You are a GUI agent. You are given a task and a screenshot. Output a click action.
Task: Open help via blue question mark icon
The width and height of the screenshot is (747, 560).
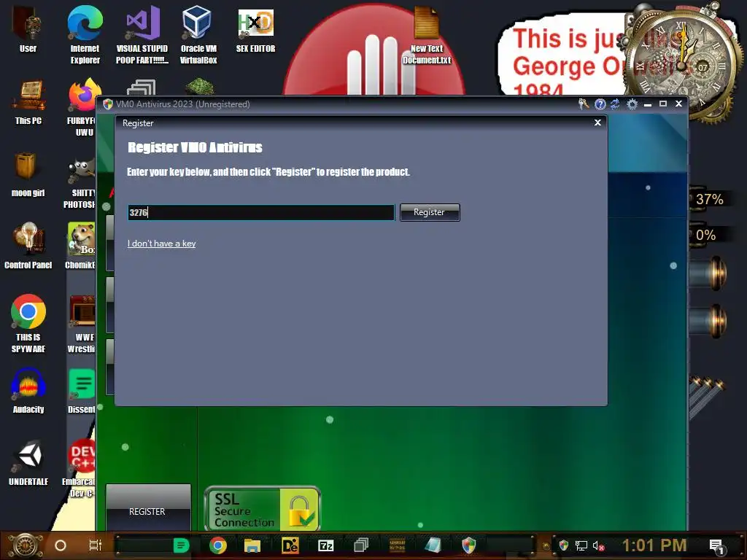coord(600,104)
